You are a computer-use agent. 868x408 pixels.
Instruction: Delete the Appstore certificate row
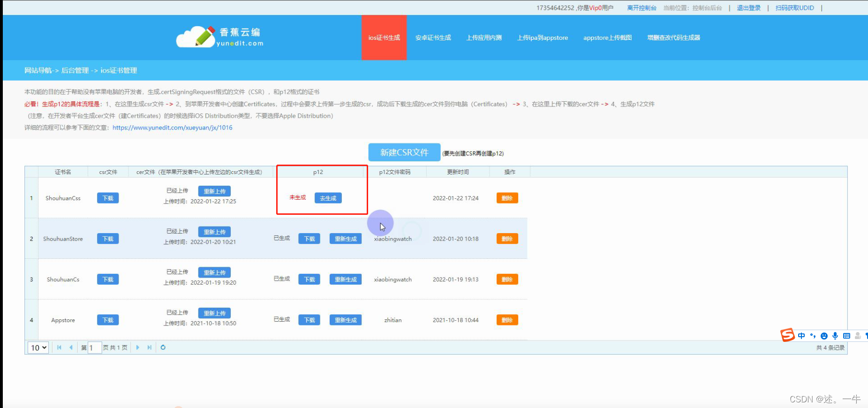[x=507, y=320]
